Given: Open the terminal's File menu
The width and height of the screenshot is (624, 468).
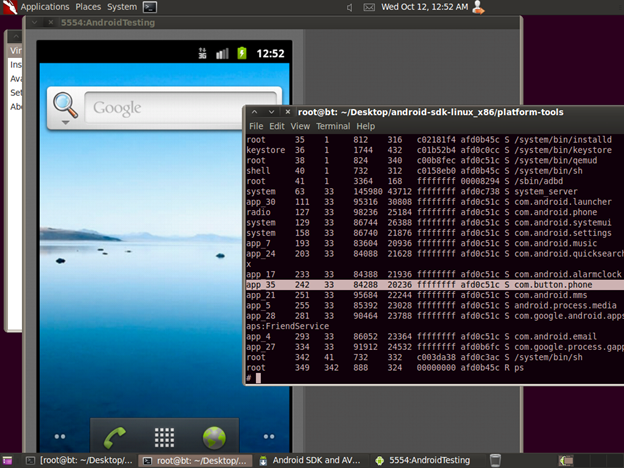Looking at the screenshot, I should [x=256, y=127].
